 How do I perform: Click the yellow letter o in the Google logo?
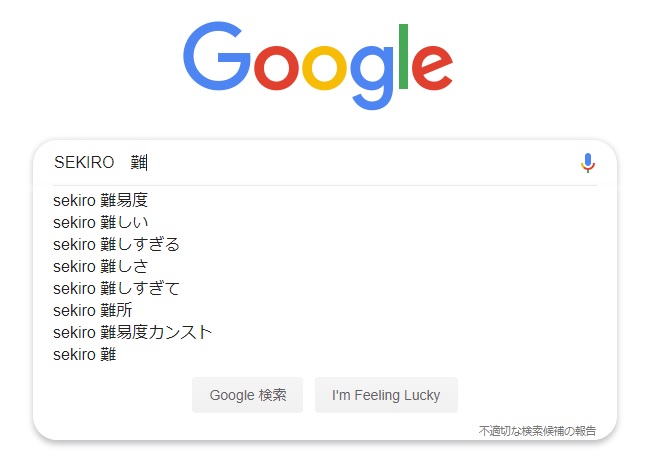tap(324, 67)
